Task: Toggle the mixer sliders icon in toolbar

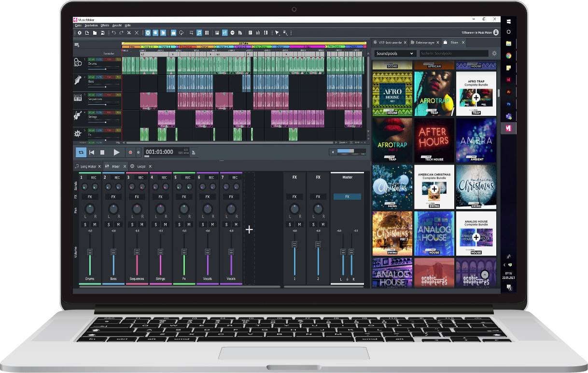Action: pos(224,33)
